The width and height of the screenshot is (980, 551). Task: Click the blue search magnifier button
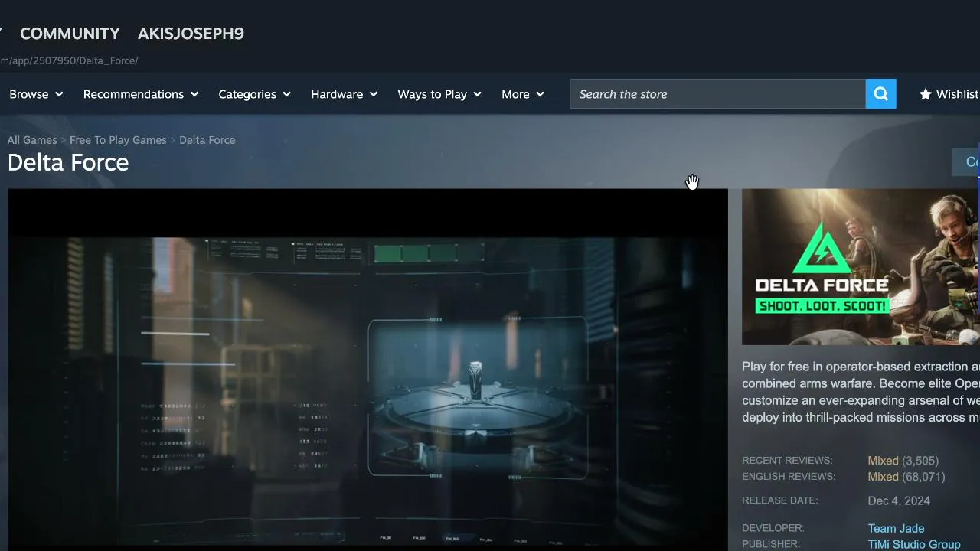(x=880, y=94)
